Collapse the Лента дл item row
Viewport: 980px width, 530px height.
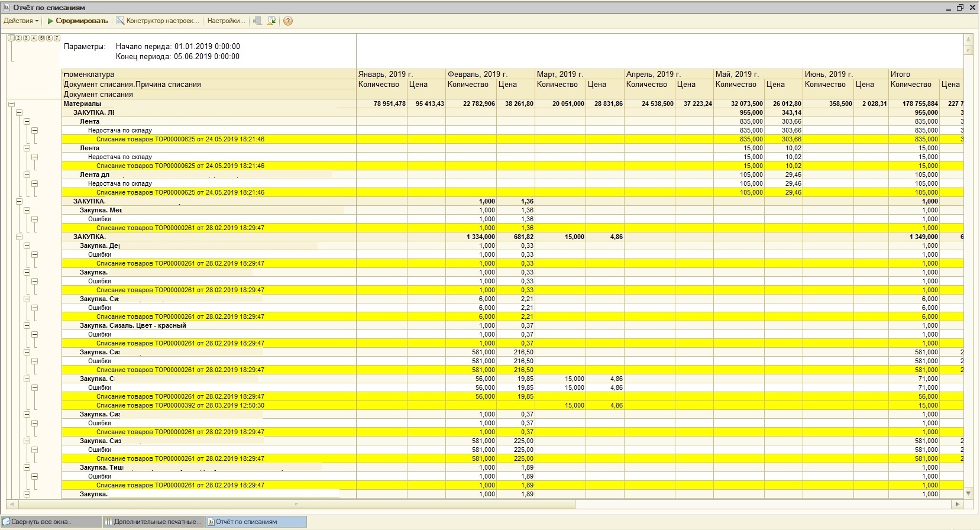point(27,174)
